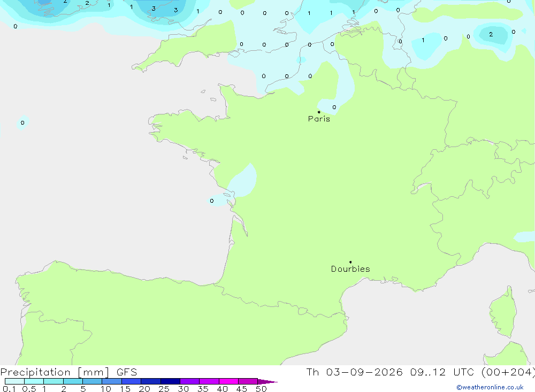535x392 pixels.
Task: Click the 'Precipitation [mm]' title text
Action: (55, 372)
